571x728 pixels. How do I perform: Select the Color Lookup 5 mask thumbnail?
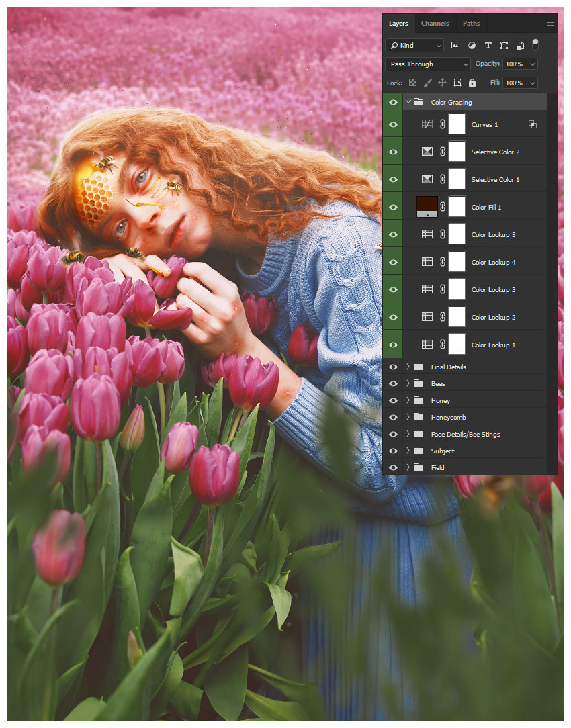[457, 234]
